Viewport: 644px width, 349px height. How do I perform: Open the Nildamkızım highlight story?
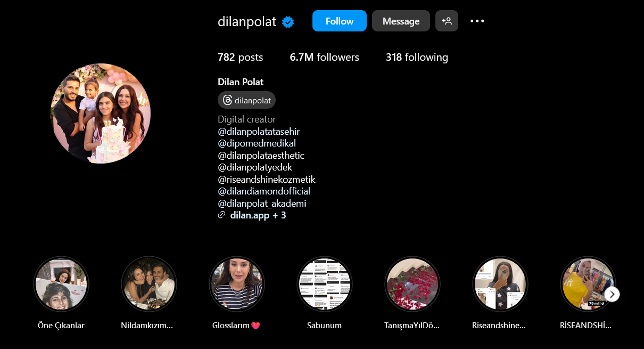click(149, 284)
